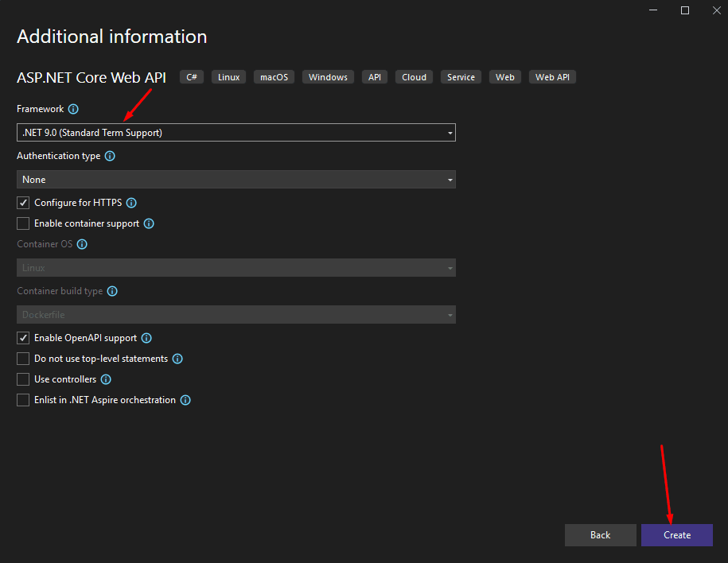Screen dimensions: 728x563
Task: Click the Cloud tag
Action: (415, 77)
